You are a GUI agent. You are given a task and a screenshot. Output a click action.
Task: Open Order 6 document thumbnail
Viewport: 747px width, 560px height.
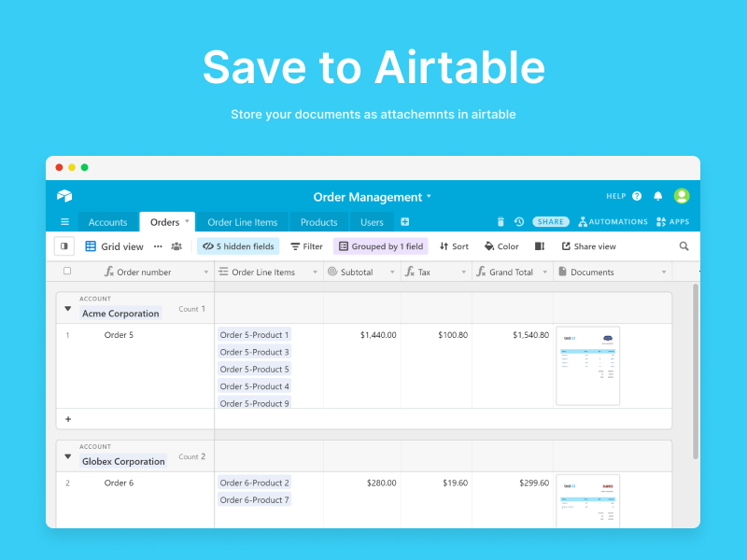click(x=588, y=501)
